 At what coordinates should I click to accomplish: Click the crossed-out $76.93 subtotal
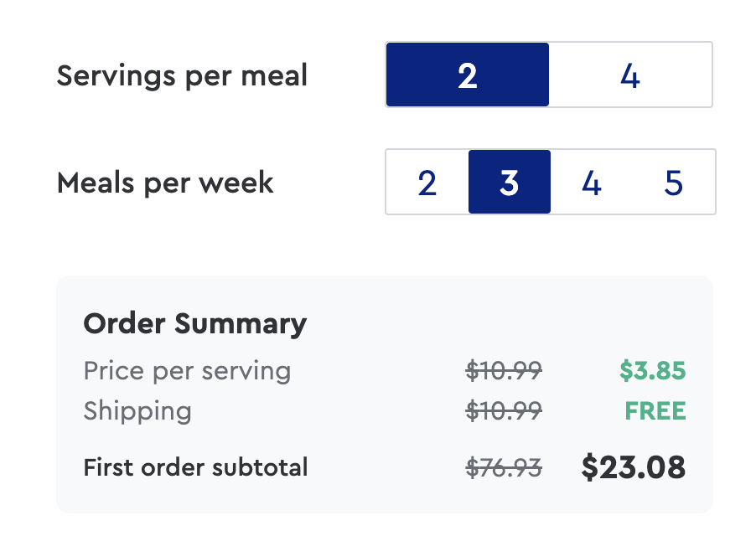point(504,467)
